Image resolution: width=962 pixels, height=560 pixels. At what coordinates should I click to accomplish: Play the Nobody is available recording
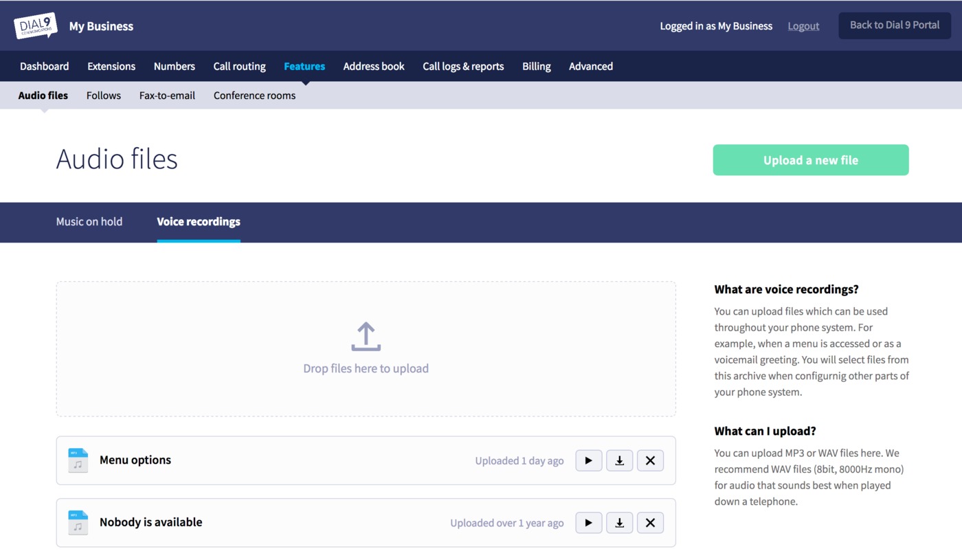coord(589,523)
